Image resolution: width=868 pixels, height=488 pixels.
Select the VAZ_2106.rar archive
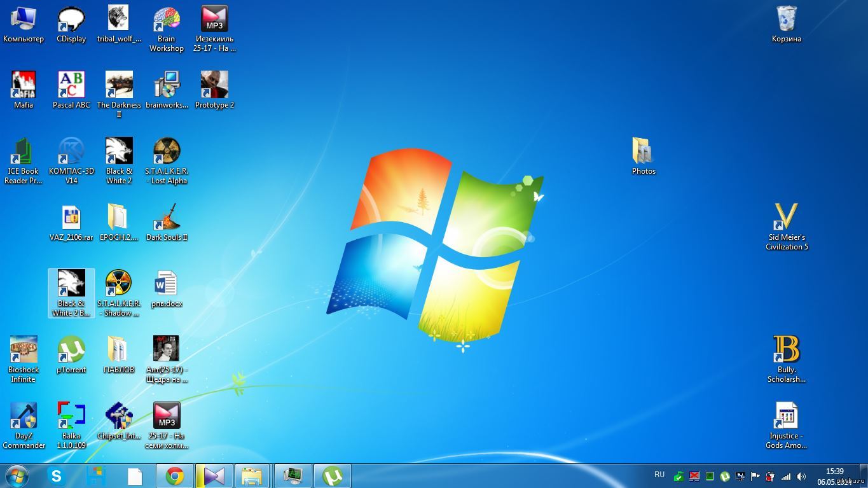coord(71,223)
